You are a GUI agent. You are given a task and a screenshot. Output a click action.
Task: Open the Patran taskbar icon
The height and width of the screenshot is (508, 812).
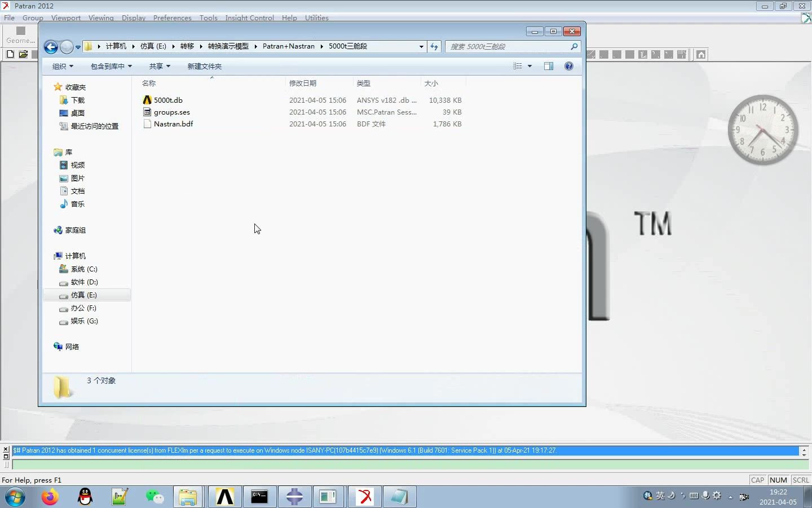364,497
